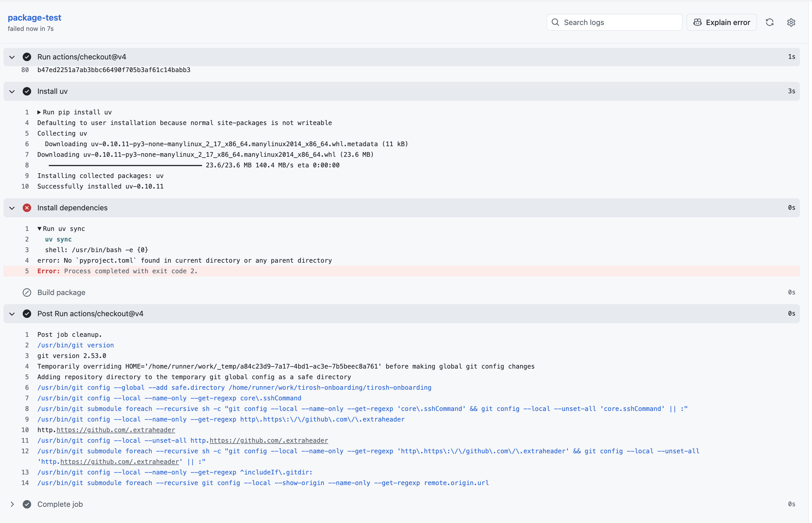Open the package-test job title link
Viewport: 812px width, 523px height.
tap(34, 18)
